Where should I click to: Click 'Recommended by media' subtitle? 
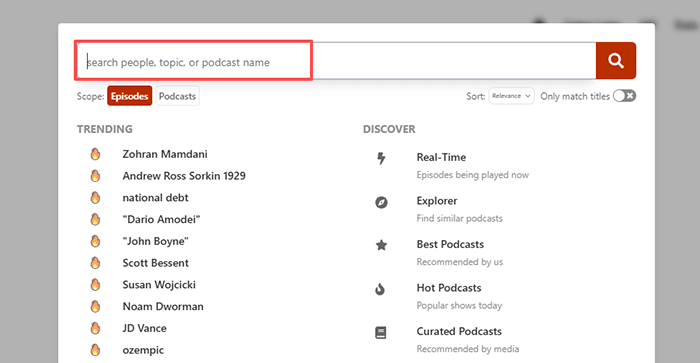(467, 349)
